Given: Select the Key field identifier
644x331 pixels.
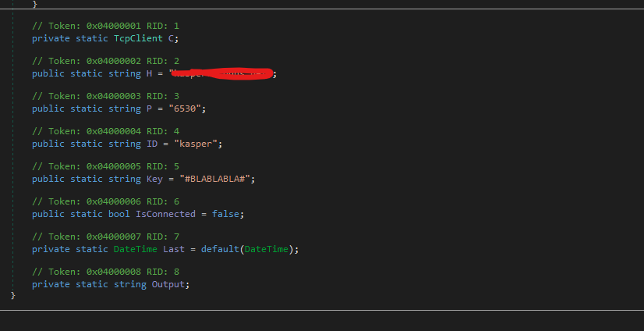Looking at the screenshot, I should (154, 179).
